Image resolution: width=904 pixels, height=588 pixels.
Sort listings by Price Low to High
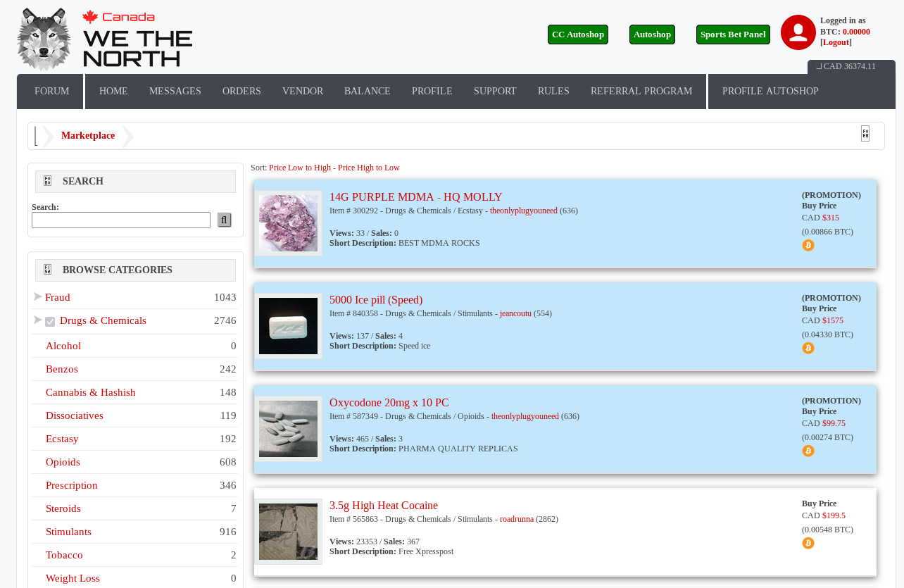299,168
